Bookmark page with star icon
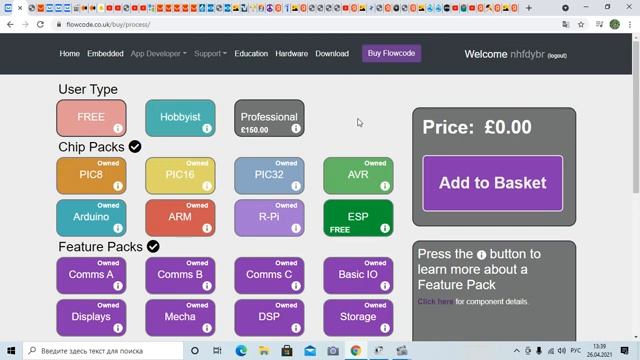 (581, 24)
